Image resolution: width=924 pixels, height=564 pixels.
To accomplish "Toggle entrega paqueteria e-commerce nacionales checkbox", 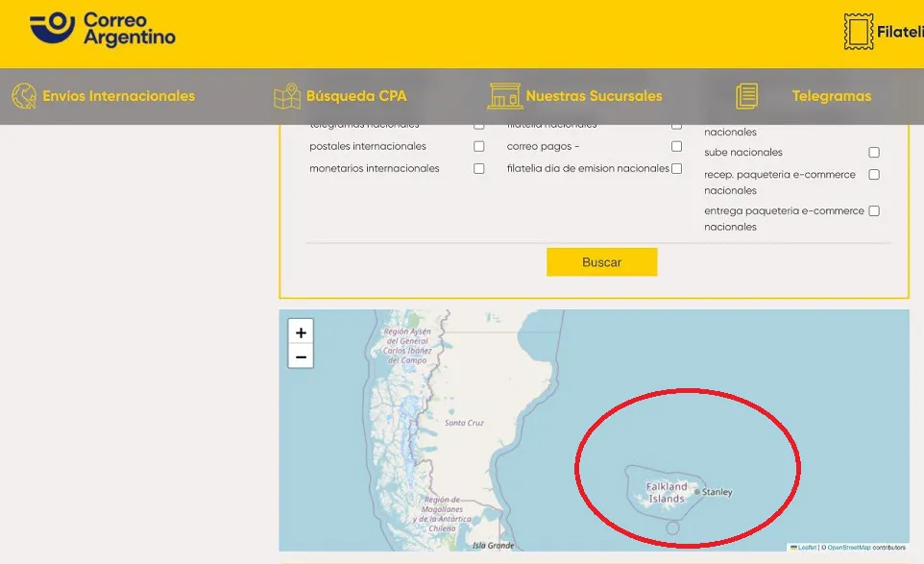I will click(x=874, y=211).
